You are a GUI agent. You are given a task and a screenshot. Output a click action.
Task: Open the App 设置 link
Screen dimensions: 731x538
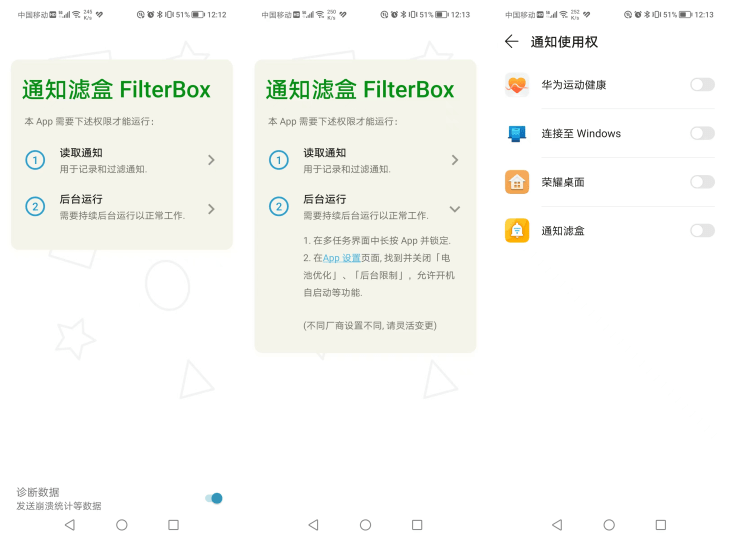[342, 258]
